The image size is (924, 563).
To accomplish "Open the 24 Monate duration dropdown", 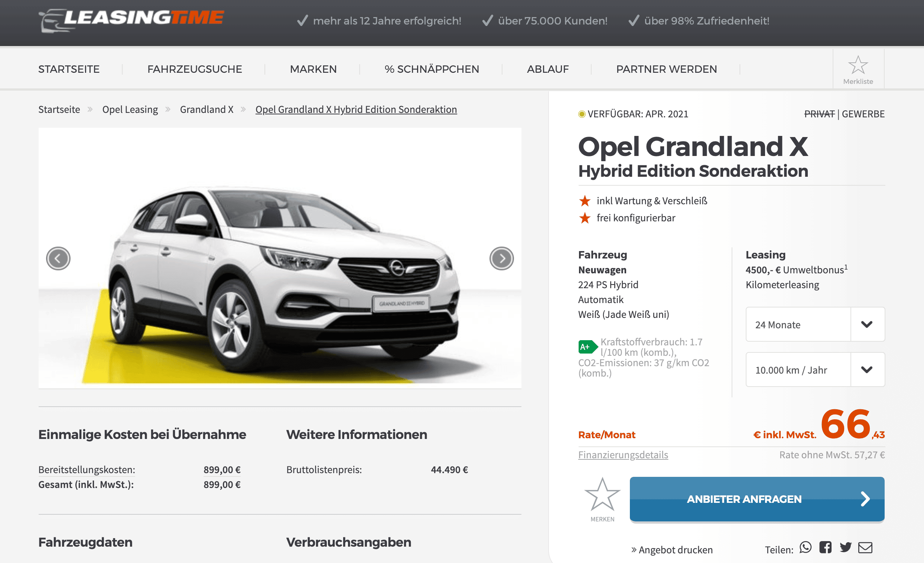I will click(x=815, y=325).
